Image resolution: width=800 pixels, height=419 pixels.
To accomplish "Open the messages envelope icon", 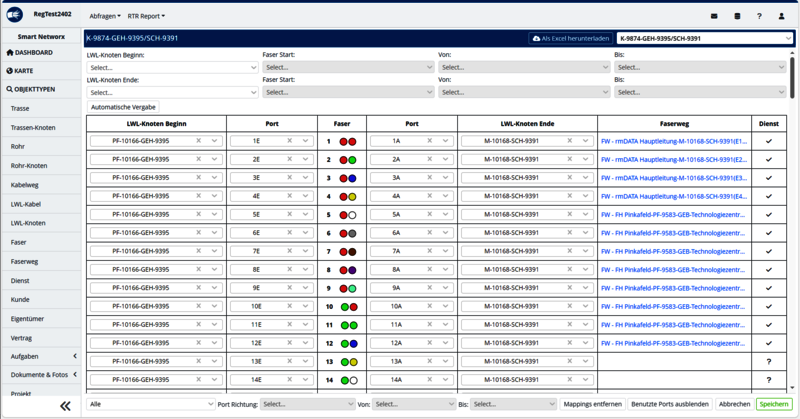I will pos(714,16).
